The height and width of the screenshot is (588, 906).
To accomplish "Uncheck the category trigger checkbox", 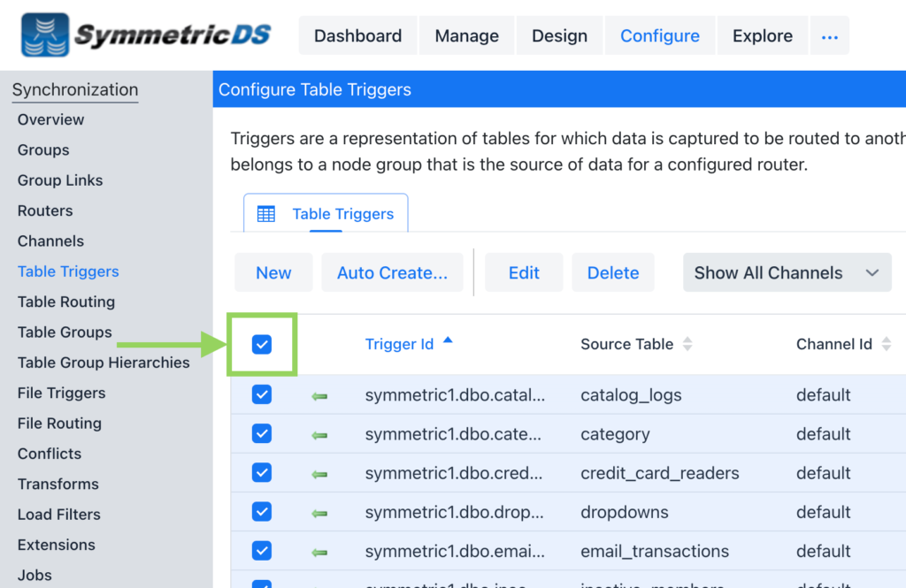I will pyautogui.click(x=261, y=433).
